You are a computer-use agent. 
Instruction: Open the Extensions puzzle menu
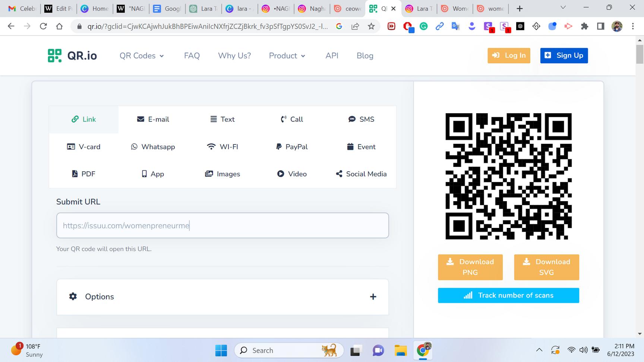(x=584, y=26)
